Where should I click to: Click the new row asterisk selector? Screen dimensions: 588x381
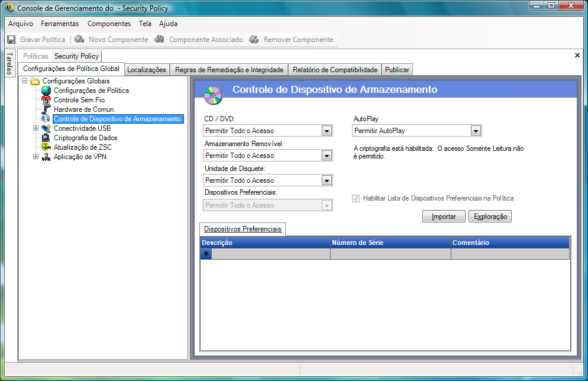tap(206, 254)
